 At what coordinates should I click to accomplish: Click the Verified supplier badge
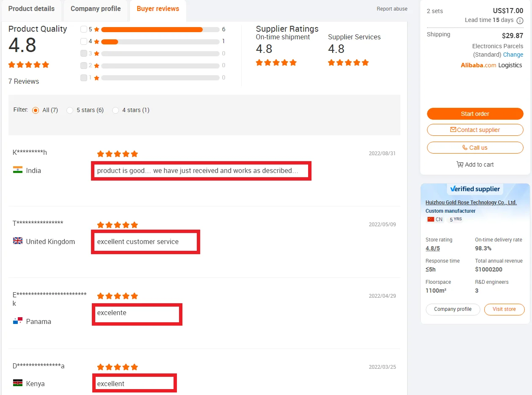click(475, 189)
